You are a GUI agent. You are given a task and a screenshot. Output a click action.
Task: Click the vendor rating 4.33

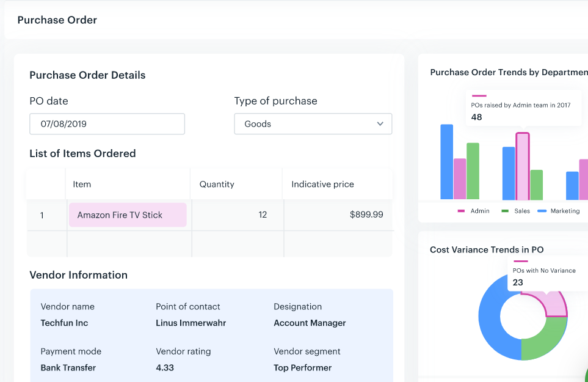click(165, 368)
